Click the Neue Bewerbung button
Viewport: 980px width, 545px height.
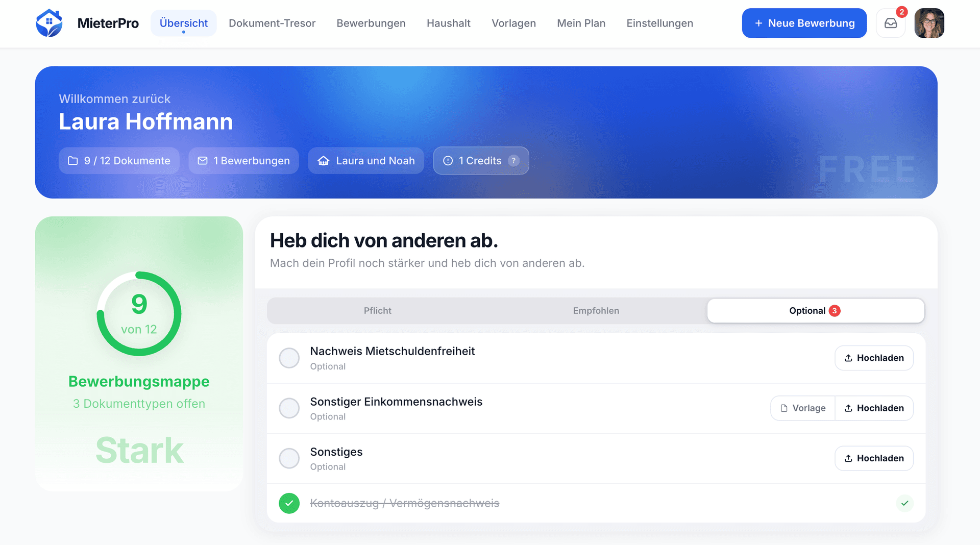[x=804, y=23]
